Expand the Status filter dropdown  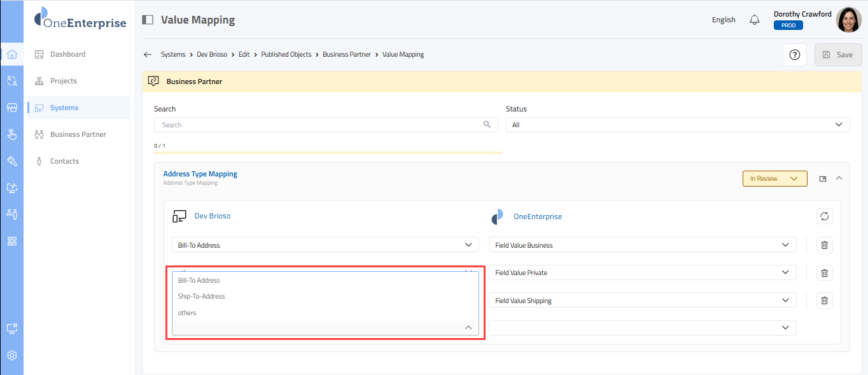677,125
